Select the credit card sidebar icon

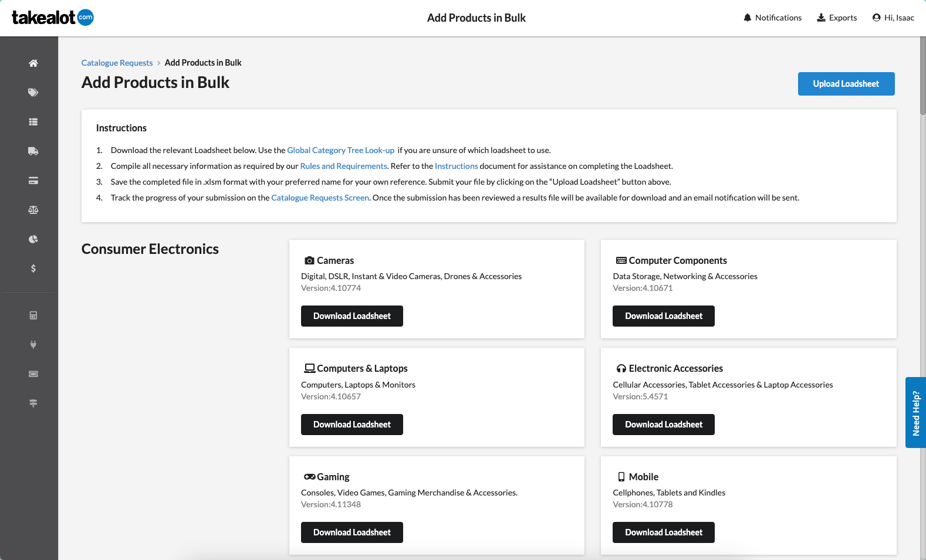33,181
